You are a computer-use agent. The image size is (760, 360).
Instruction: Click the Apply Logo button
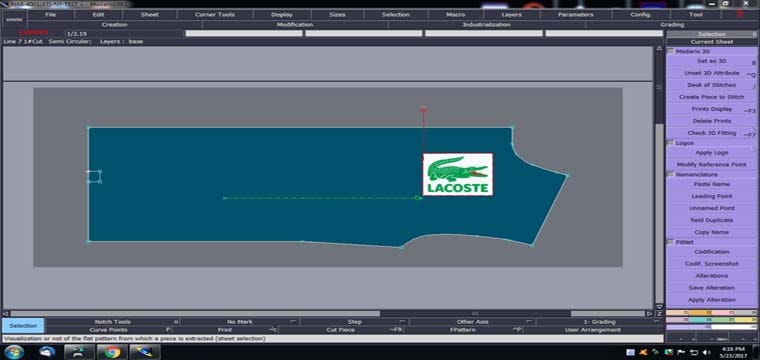click(712, 153)
